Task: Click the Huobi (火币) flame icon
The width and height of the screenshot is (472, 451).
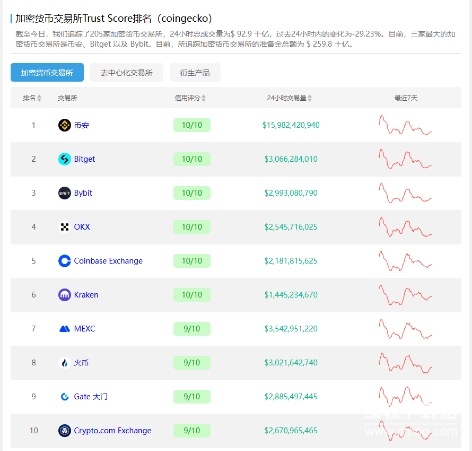Action: click(x=64, y=363)
